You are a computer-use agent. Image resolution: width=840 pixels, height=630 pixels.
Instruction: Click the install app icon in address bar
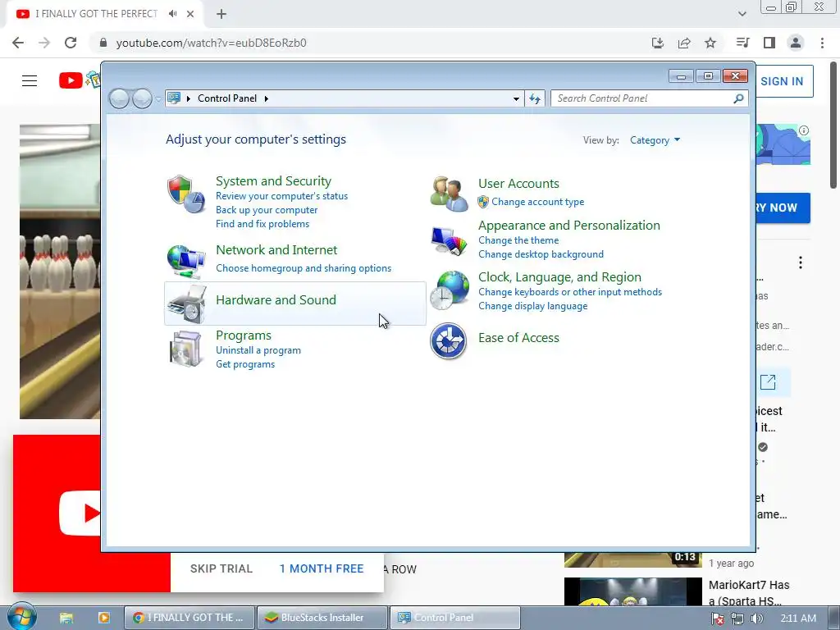click(658, 43)
